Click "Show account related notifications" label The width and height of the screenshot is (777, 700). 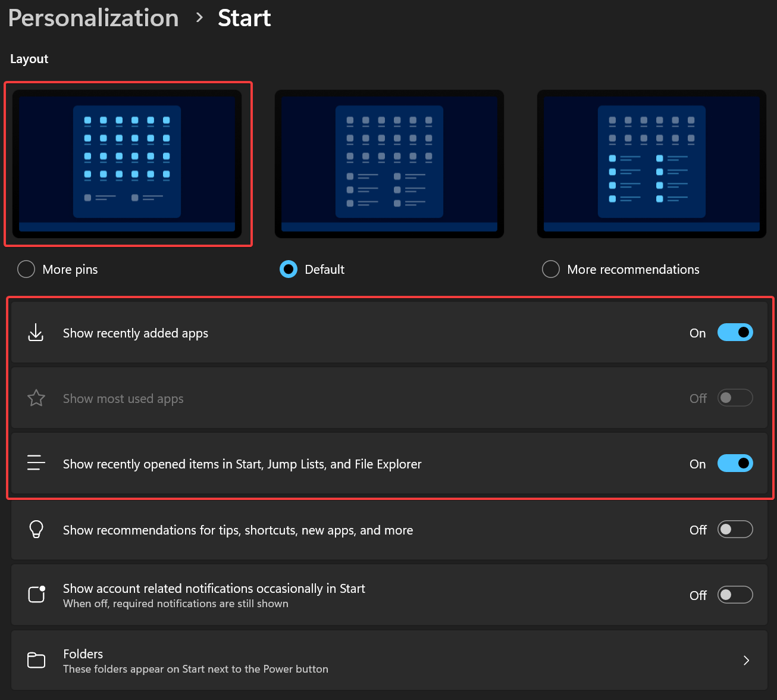[214, 589]
